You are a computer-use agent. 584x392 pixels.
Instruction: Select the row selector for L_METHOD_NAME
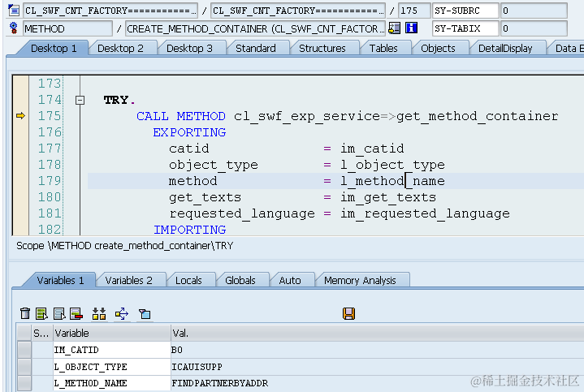tap(24, 383)
